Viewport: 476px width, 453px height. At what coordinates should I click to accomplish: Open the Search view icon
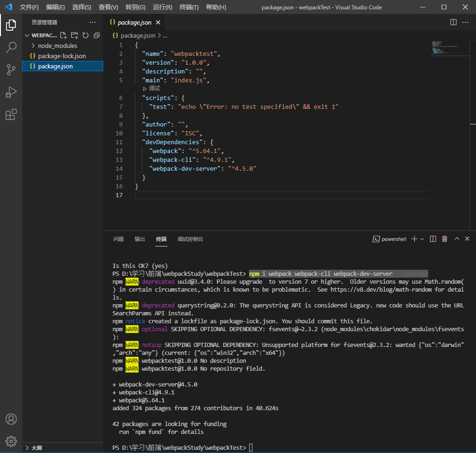tap(11, 47)
